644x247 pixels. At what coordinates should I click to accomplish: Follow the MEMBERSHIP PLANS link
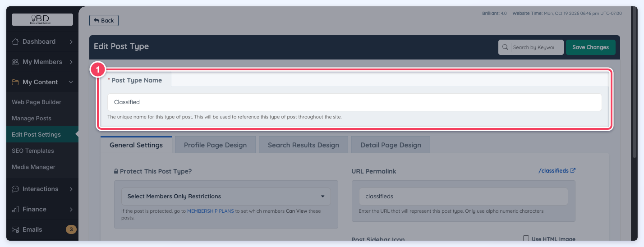click(211, 211)
